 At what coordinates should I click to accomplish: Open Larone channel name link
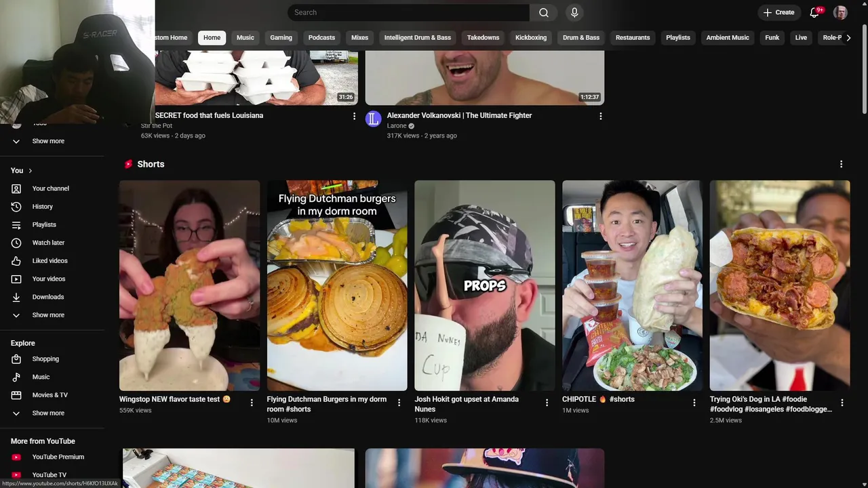click(397, 125)
